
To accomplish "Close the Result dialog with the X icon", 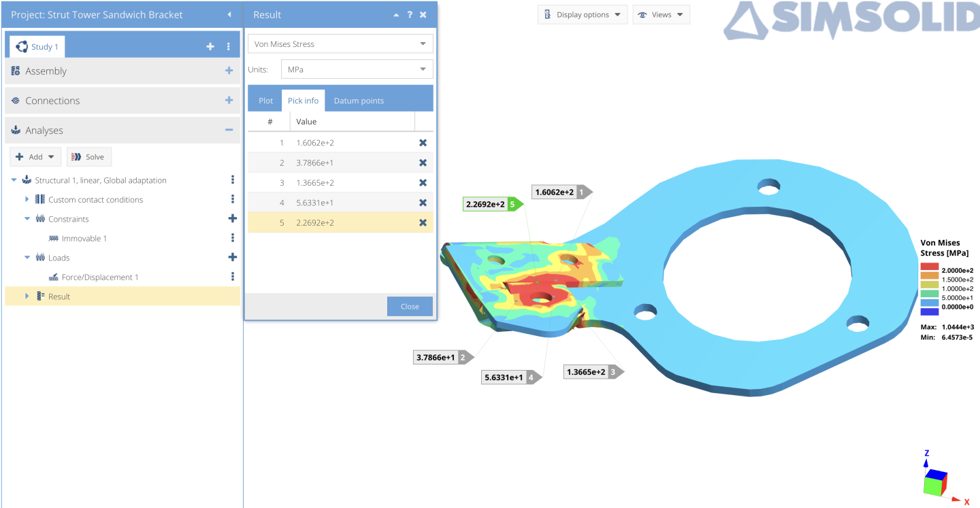I will 423,15.
